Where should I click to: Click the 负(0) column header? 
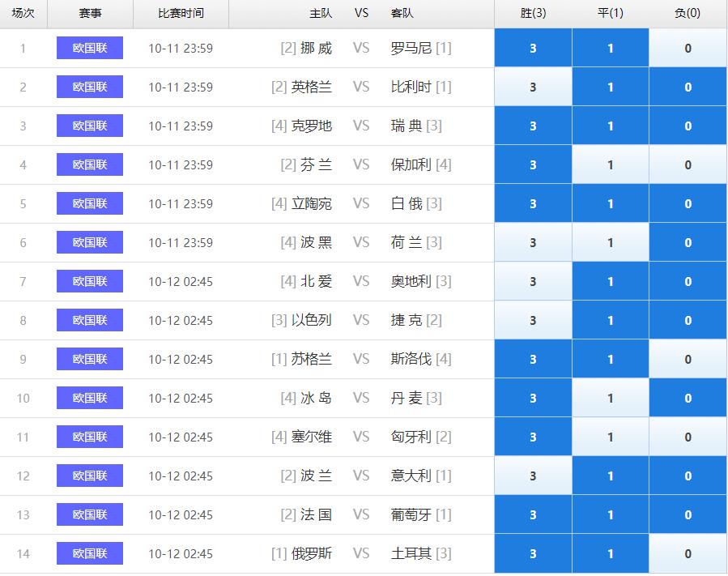688,13
